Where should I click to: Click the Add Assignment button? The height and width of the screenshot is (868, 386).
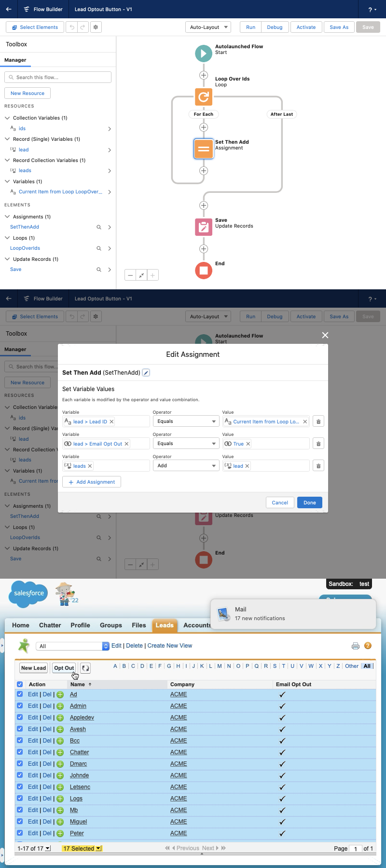pyautogui.click(x=92, y=482)
